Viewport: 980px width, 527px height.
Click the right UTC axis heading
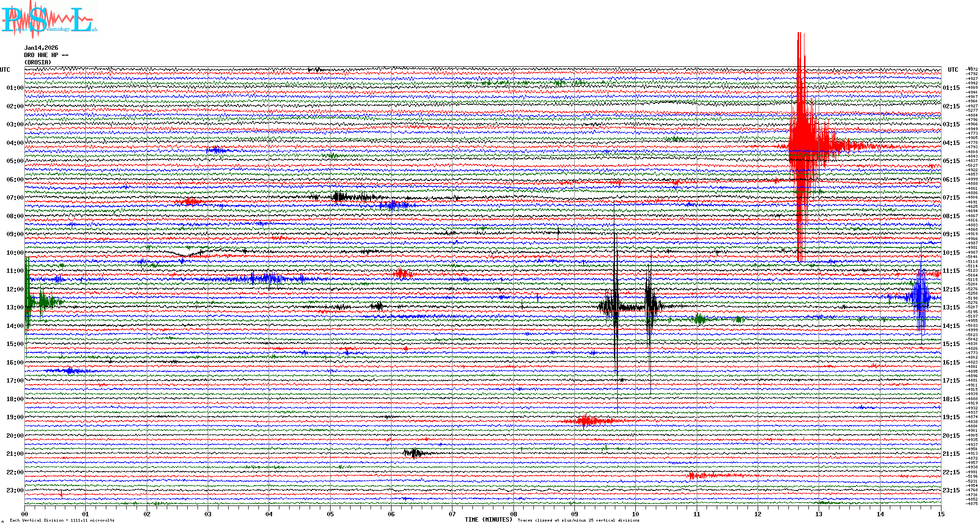coord(953,70)
